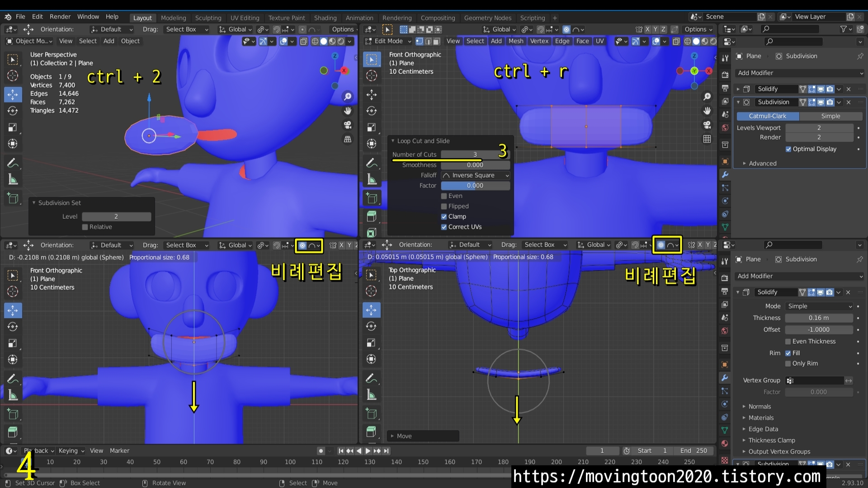Adjust the Solidify Thickness field
This screenshot has width=868, height=488.
pyautogui.click(x=819, y=318)
